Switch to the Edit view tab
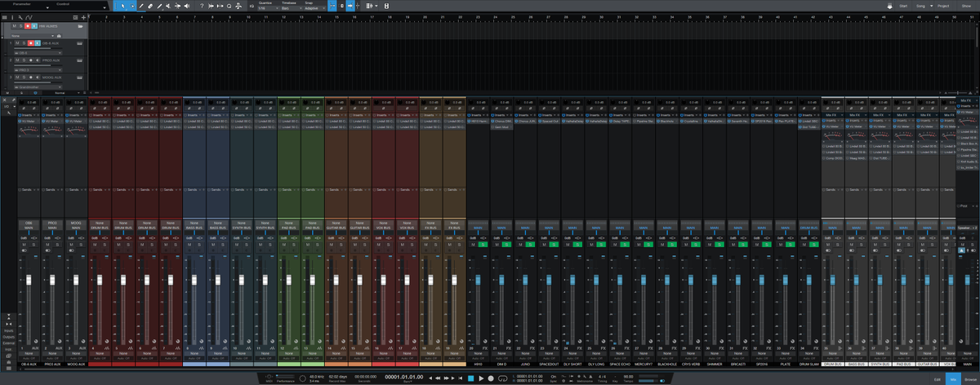 [937, 379]
